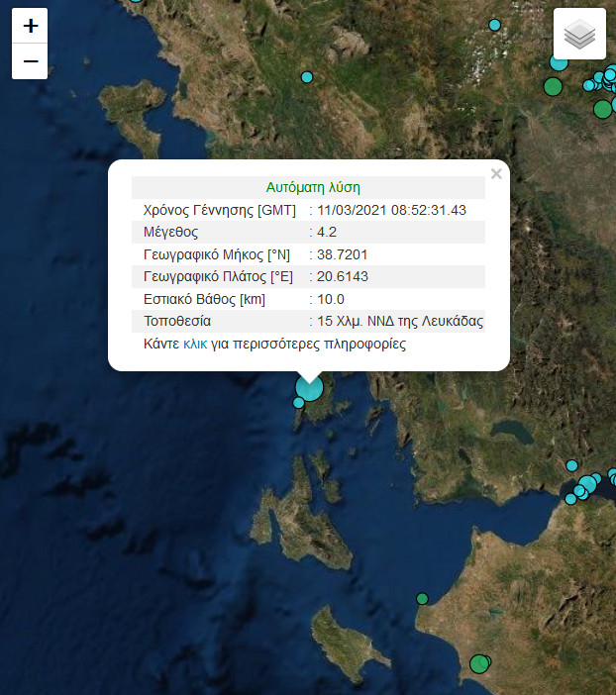The width and height of the screenshot is (616, 695).
Task: Select the green marker just below the layers button
Action: (x=553, y=86)
